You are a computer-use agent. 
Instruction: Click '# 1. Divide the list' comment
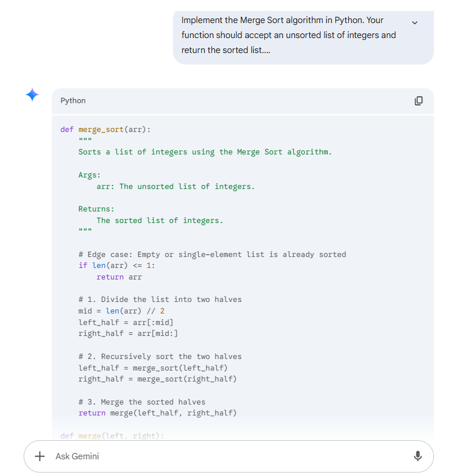tap(160, 299)
